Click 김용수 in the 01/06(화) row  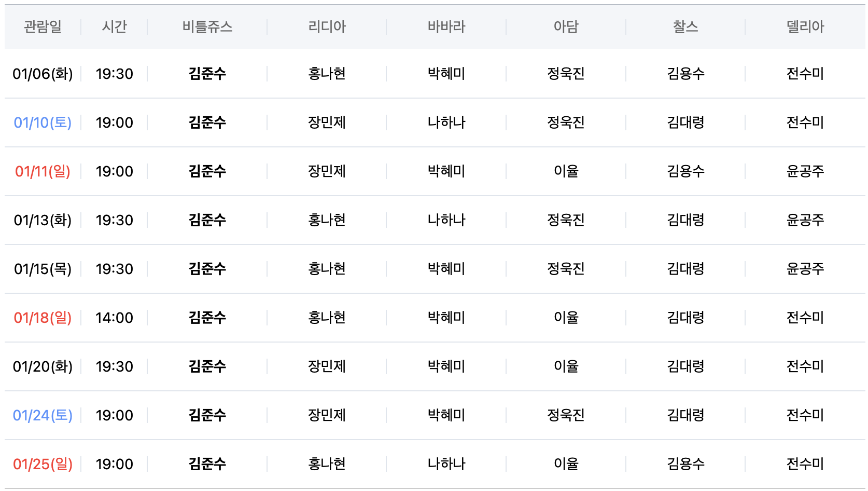(685, 74)
